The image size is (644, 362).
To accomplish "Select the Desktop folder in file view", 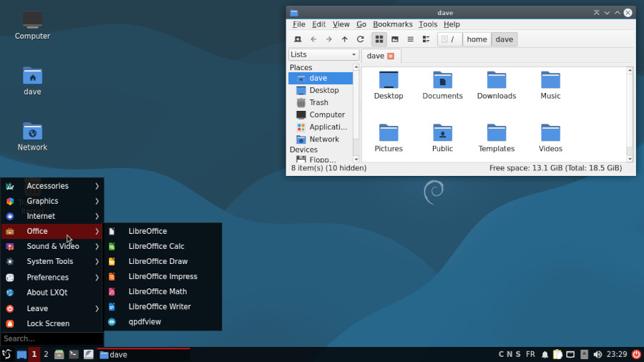I will (389, 85).
